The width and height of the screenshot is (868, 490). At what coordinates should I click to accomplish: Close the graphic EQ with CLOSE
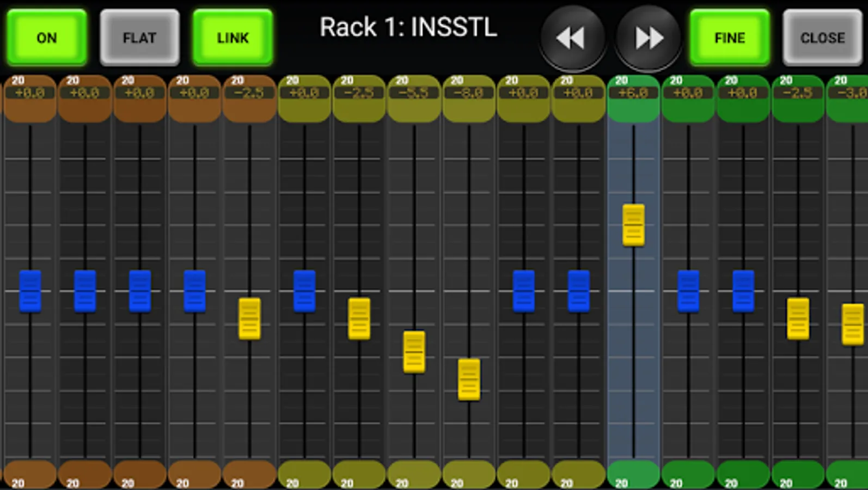[823, 38]
